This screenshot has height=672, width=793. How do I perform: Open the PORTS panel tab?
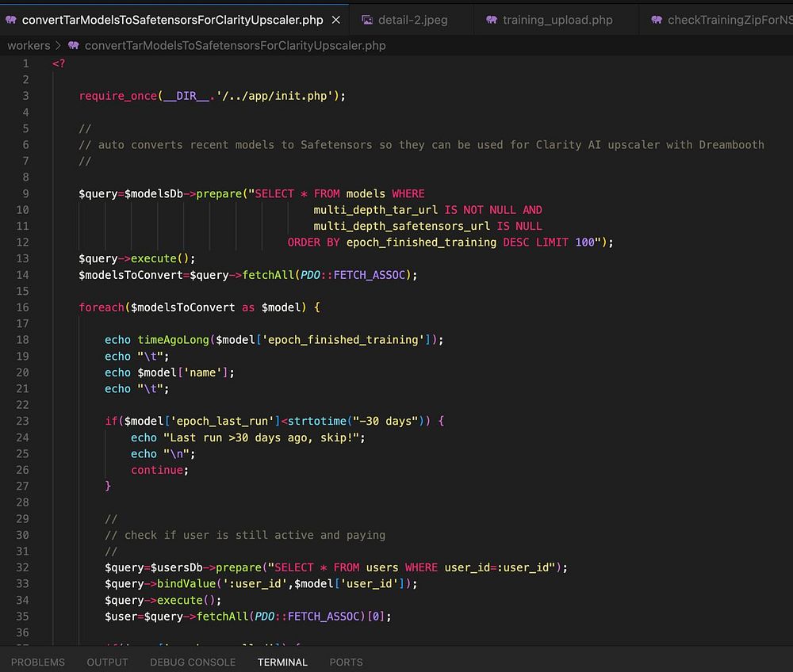346,662
